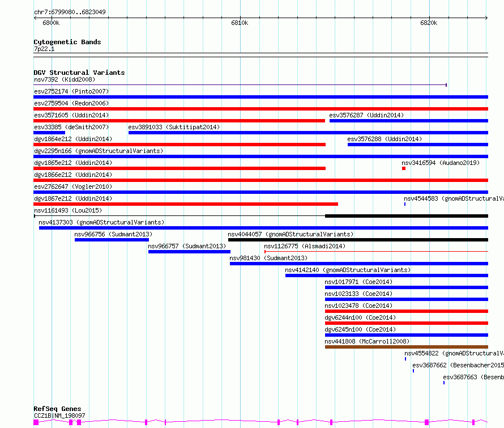Viewport: 504px width, 428px height.
Task: Select the blue nsv966756 variant bar
Action: pos(112,240)
